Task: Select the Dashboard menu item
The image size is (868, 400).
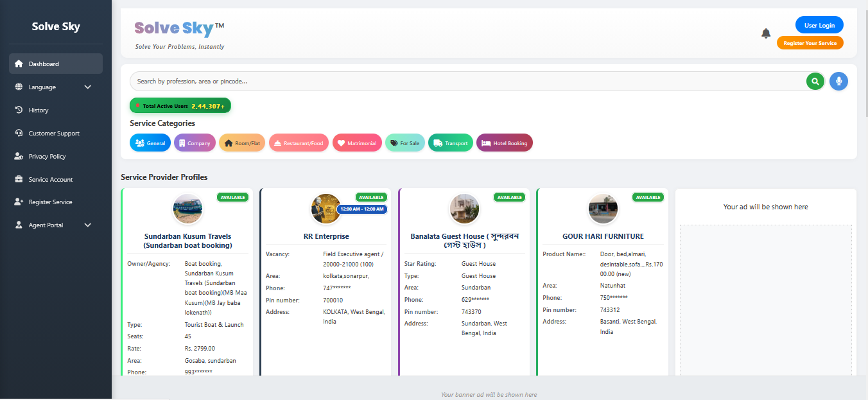Action: 56,64
